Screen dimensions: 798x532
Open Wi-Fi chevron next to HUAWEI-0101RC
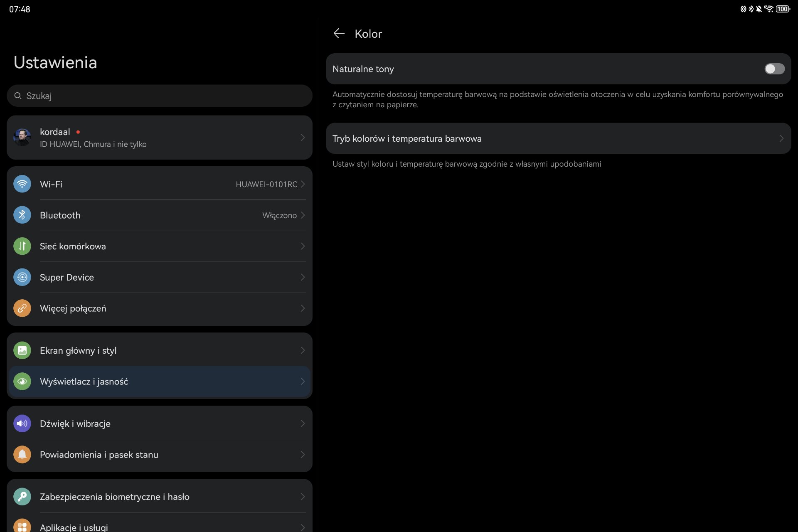point(303,184)
